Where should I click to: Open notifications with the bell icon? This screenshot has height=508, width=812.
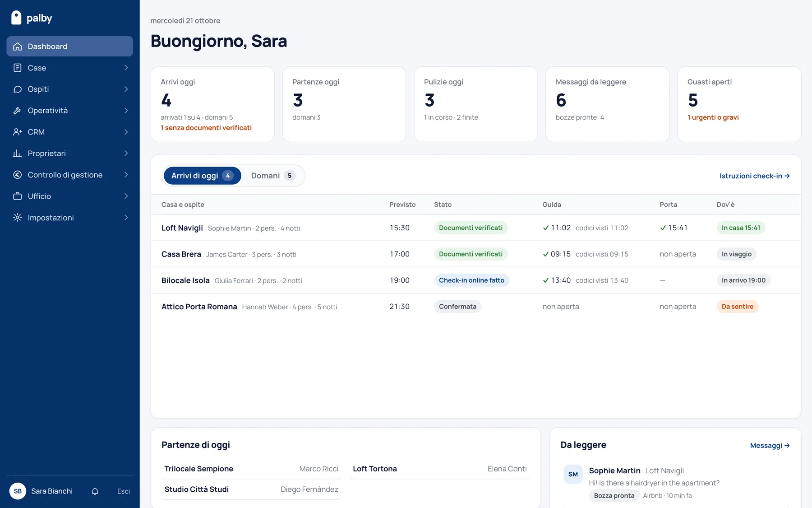point(95,491)
